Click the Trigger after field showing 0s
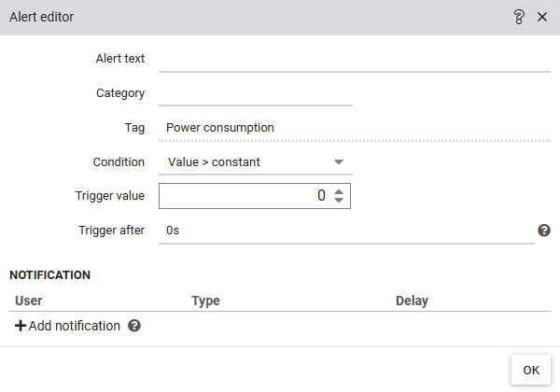 346,231
